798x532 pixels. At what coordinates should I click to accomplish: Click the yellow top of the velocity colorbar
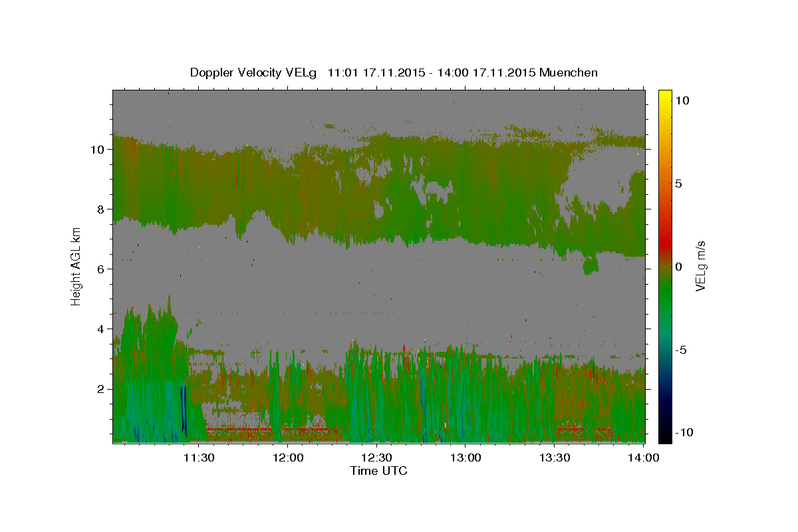tap(664, 96)
